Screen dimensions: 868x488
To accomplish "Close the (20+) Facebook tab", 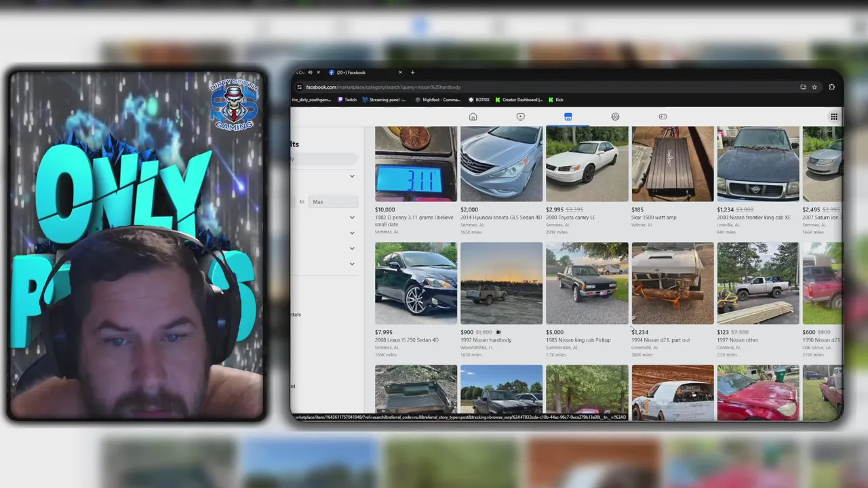I will pos(400,73).
